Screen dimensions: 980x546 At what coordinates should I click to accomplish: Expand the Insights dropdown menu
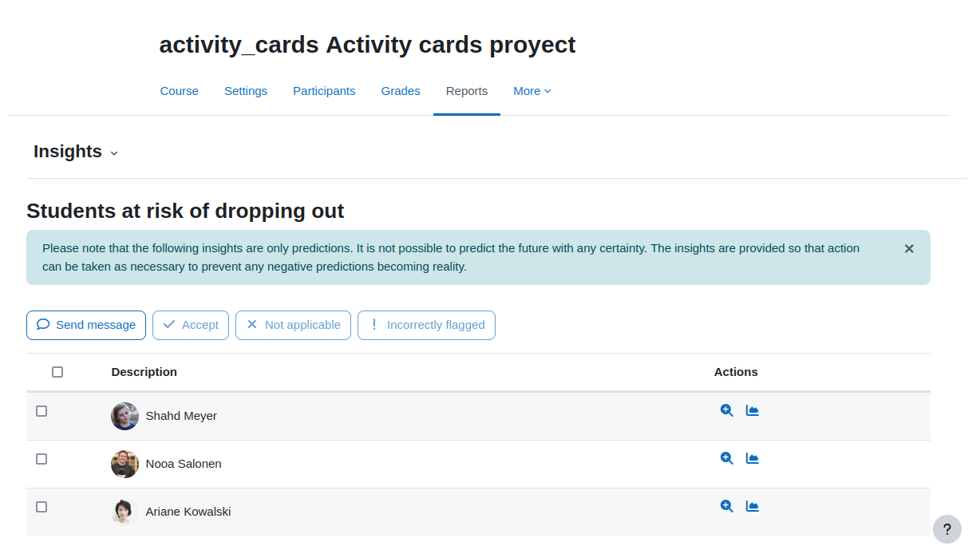pyautogui.click(x=76, y=152)
